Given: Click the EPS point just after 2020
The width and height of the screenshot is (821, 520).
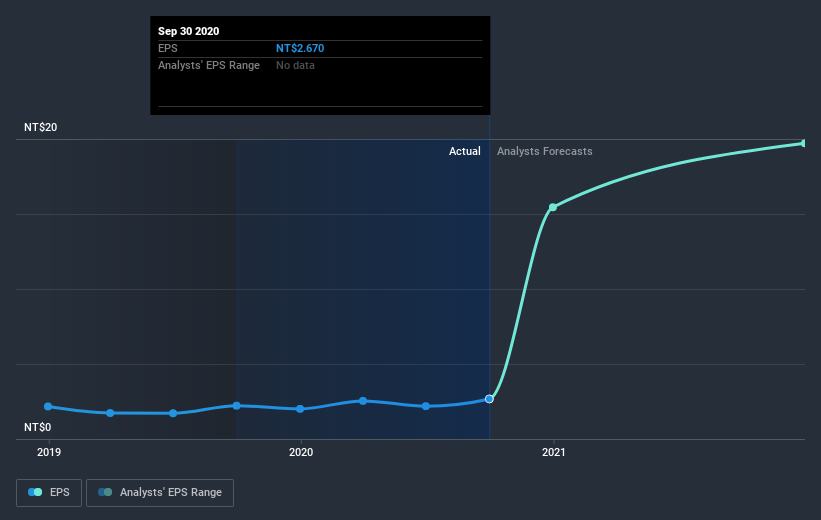Looking at the screenshot, I should point(363,401).
